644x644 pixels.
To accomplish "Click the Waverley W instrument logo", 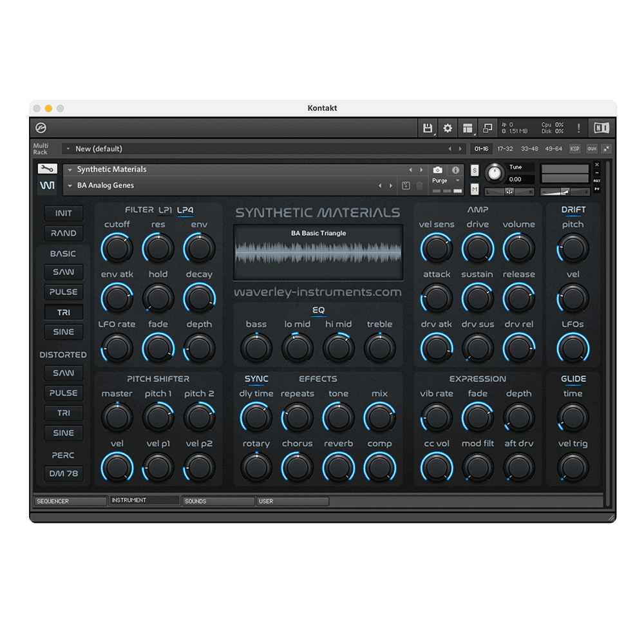I will (x=47, y=185).
